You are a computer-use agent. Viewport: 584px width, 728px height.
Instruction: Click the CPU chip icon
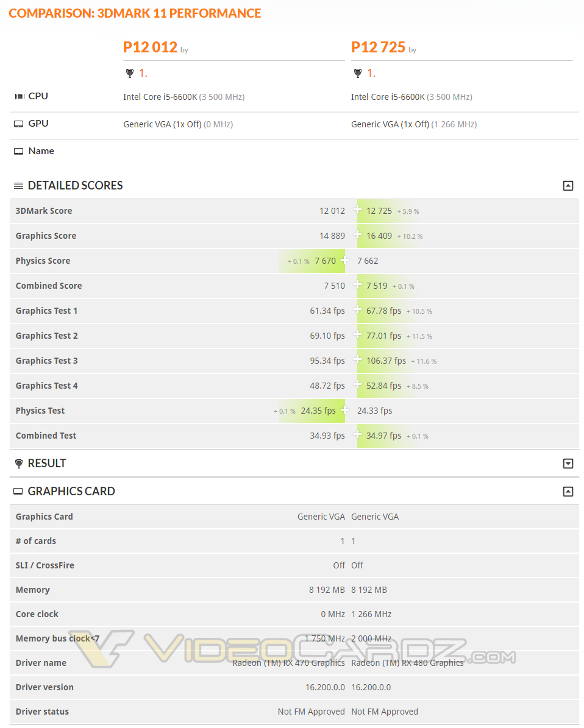[20, 96]
